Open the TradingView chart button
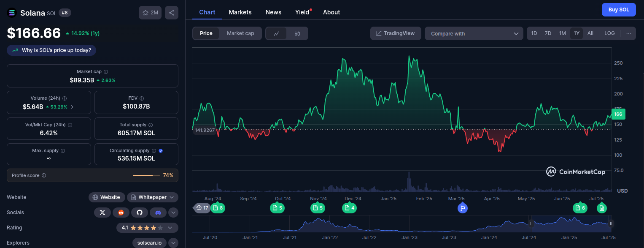644x248 pixels. click(x=396, y=33)
